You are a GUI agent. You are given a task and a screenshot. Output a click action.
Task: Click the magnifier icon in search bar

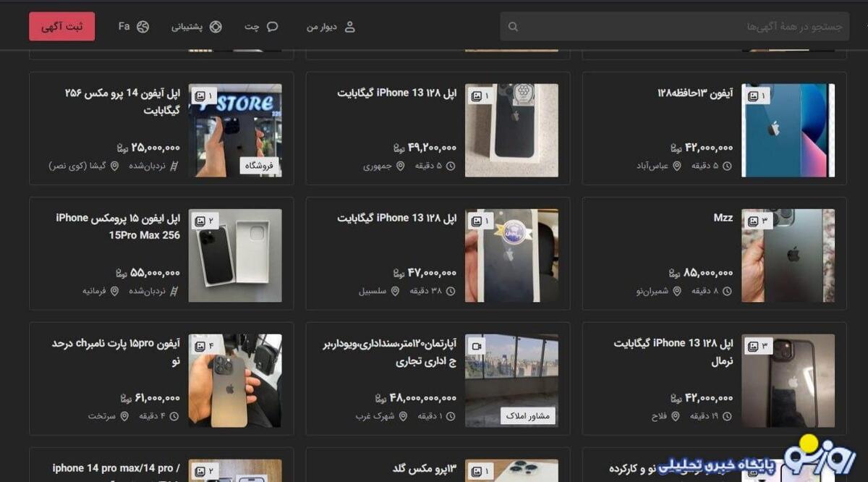(x=513, y=27)
